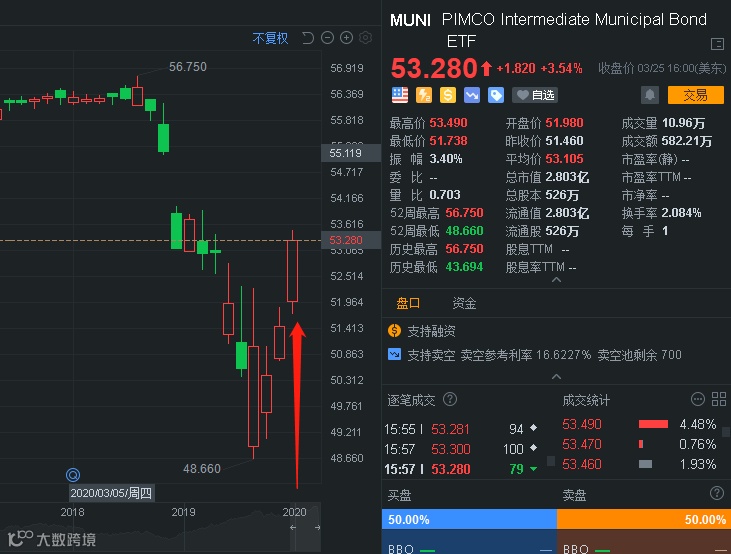The width and height of the screenshot is (731, 554).
Task: Click the 53.470 price in 成交统计
Action: (x=582, y=444)
